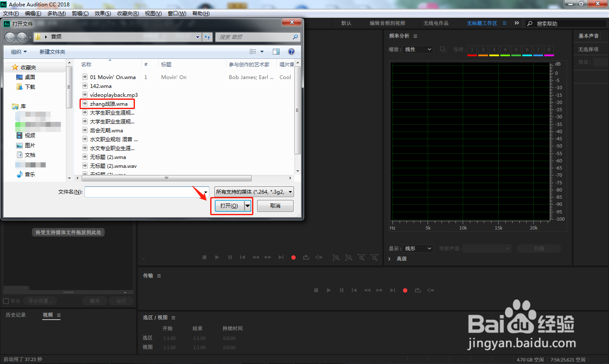This screenshot has width=609, height=364.
Task: Open the 组织 dropdown menu
Action: [x=19, y=52]
